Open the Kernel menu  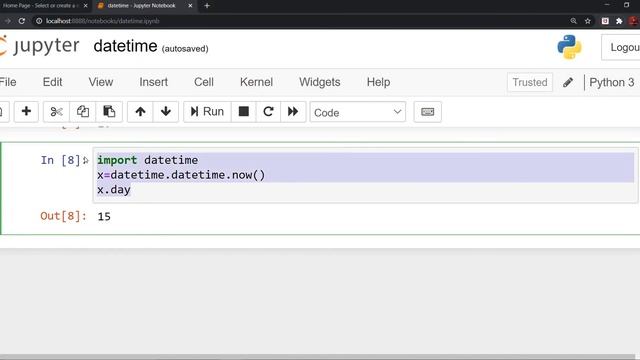tap(256, 82)
